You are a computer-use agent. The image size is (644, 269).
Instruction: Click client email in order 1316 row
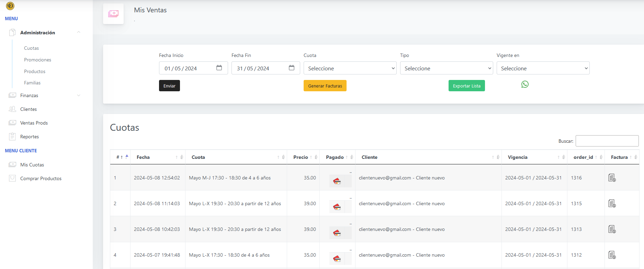click(385, 178)
